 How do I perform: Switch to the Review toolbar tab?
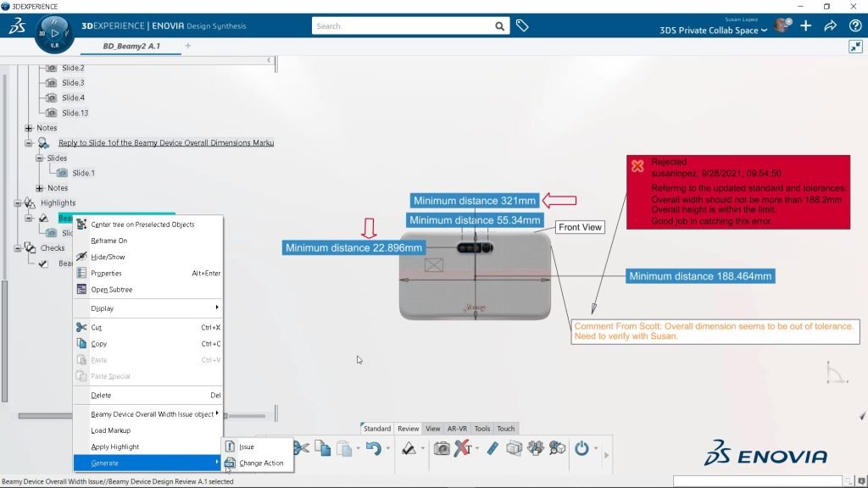click(x=408, y=428)
